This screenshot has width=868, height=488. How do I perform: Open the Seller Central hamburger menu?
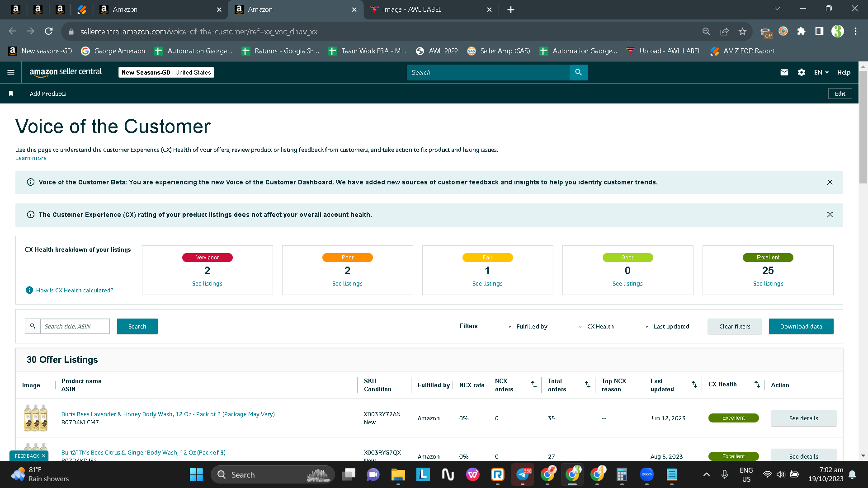tap(11, 72)
